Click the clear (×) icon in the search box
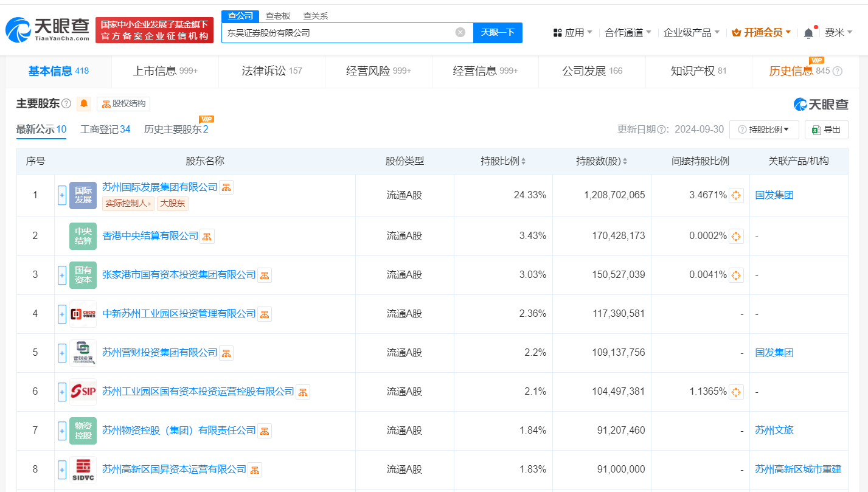Image resolution: width=868 pixels, height=492 pixels. (460, 32)
